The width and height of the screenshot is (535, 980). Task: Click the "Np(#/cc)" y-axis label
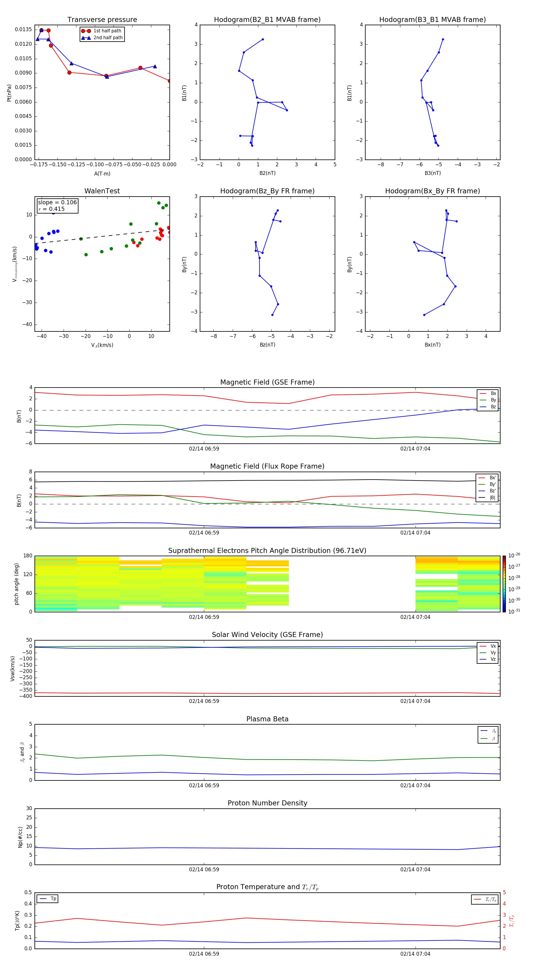[20, 837]
